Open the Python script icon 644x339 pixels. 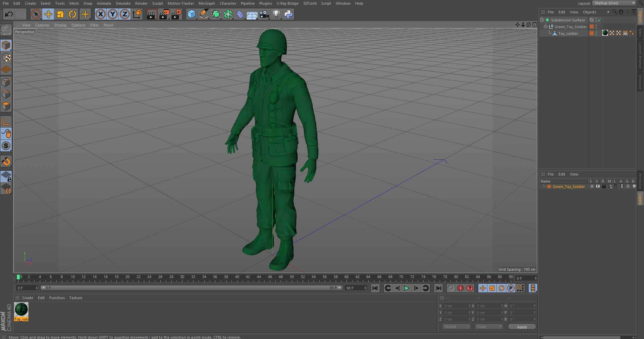[x=288, y=14]
